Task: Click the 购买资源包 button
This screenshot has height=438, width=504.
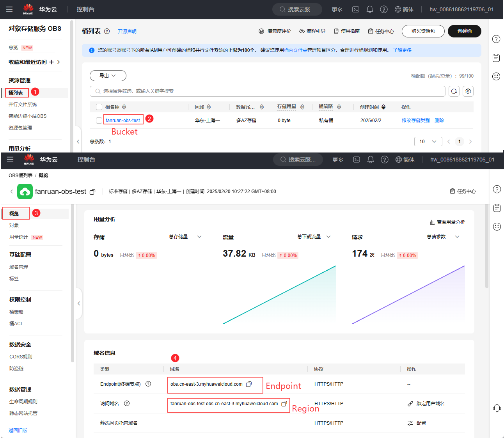Action: coord(423,31)
